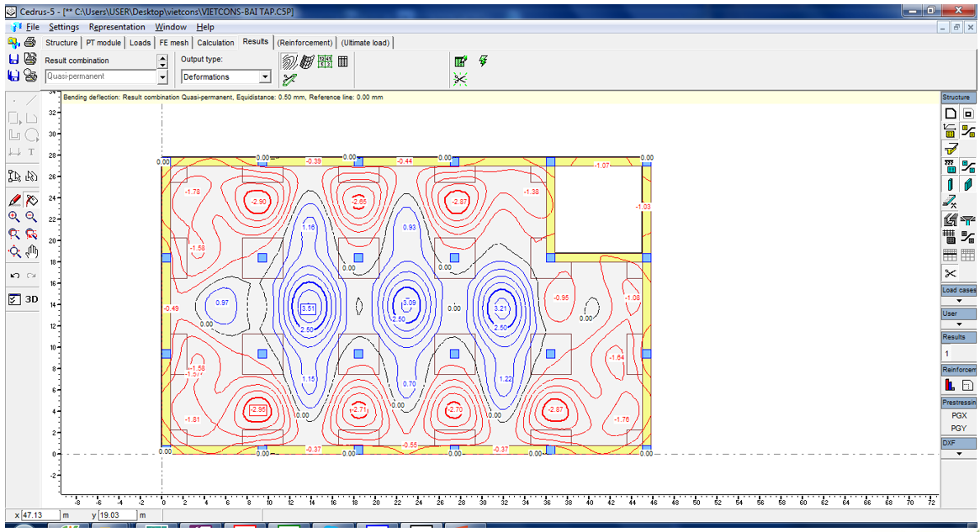Click the slab outline icon in Structure panel

(x=950, y=113)
